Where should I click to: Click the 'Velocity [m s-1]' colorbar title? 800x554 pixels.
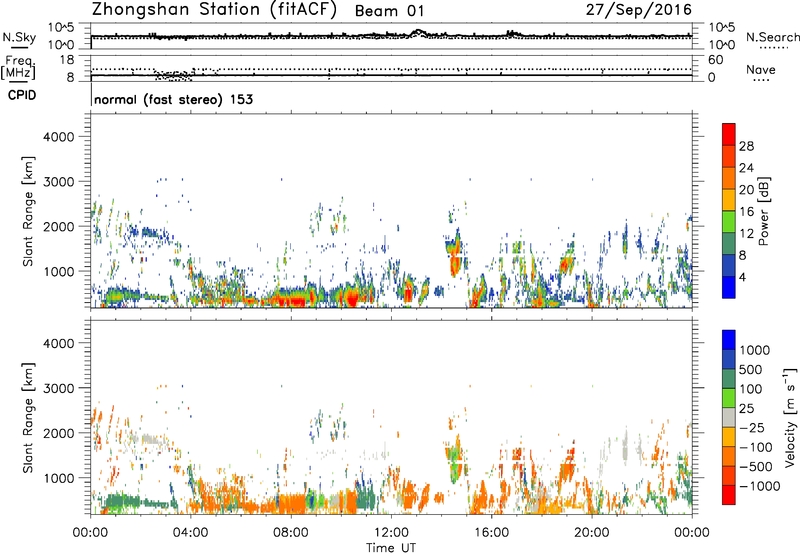[790, 417]
